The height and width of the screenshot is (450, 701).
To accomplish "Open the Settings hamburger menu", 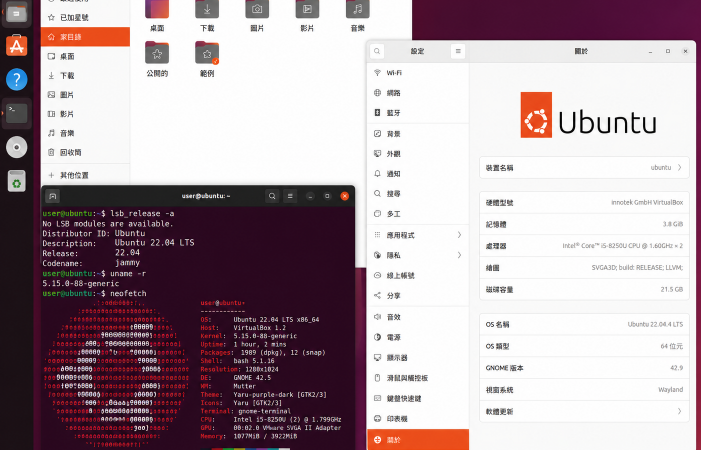I will point(458,51).
